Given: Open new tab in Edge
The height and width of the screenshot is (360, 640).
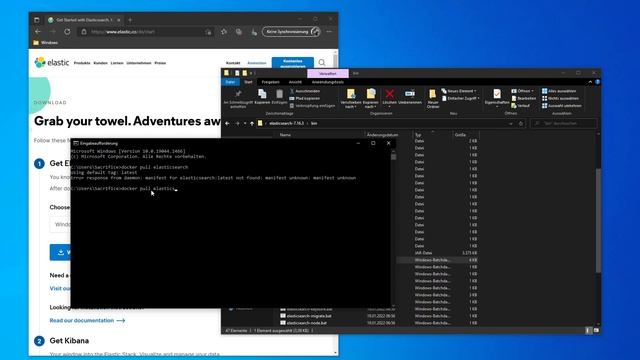Looking at the screenshot, I should pyautogui.click(x=130, y=20).
